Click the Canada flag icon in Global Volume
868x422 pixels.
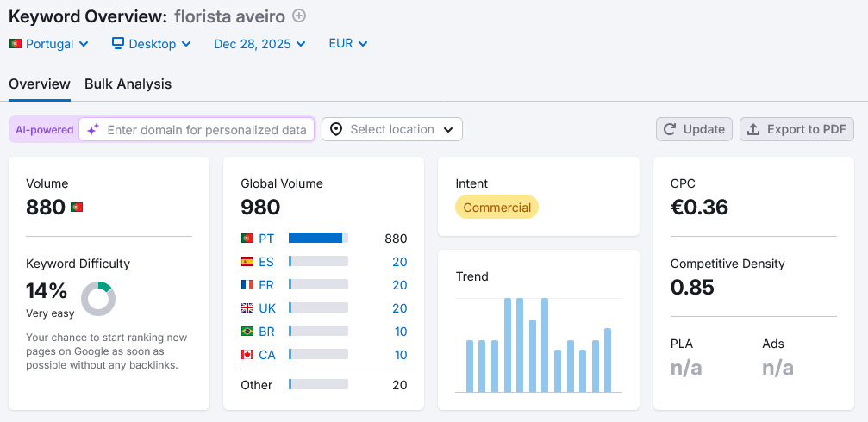[x=247, y=355]
